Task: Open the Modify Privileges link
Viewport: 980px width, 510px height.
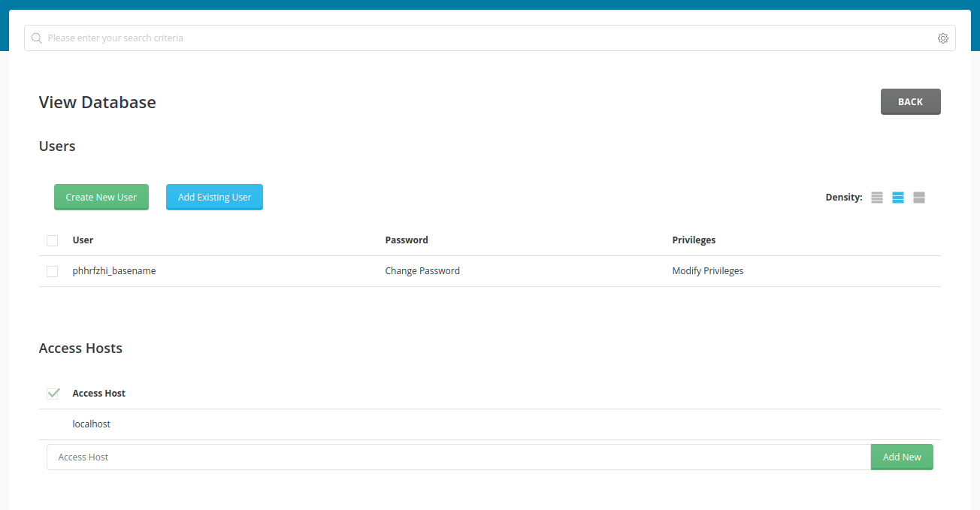Action: [707, 271]
